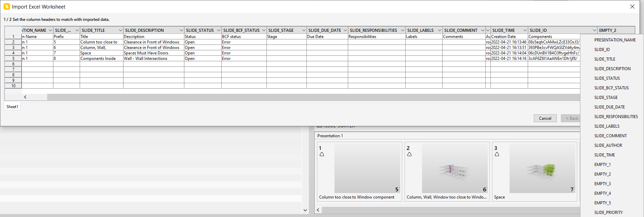Viewport: 644px width, 217px height.
Task: Open the SLIDE_LABELS column header dropdown
Action: point(439,30)
